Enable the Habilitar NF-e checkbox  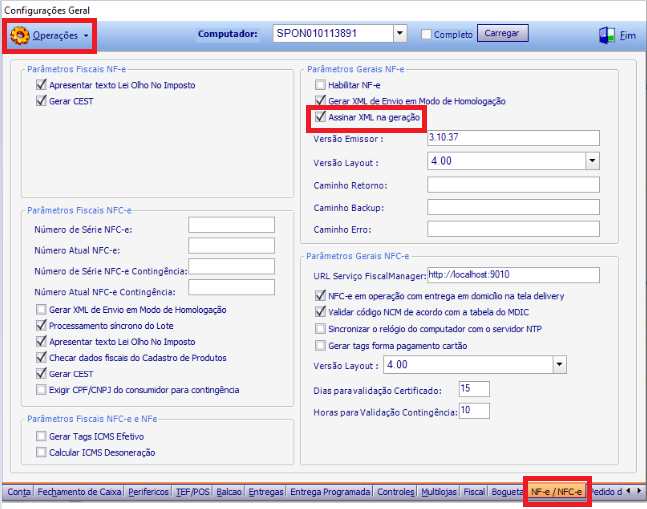[x=320, y=85]
